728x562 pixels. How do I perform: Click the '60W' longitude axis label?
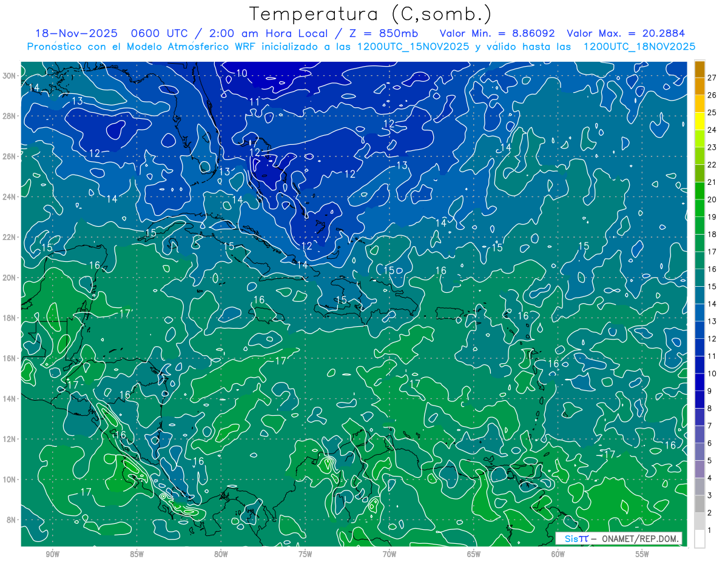(x=558, y=554)
